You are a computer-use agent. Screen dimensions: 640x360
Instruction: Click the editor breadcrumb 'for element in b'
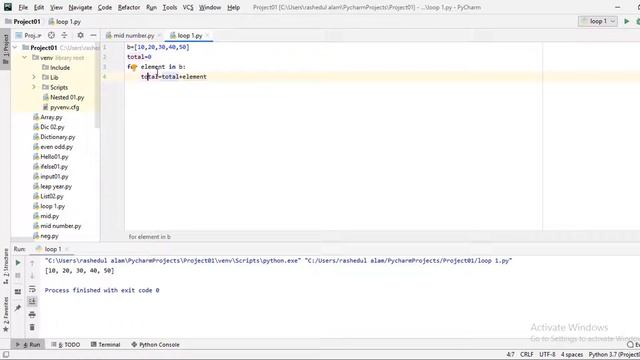(150, 237)
